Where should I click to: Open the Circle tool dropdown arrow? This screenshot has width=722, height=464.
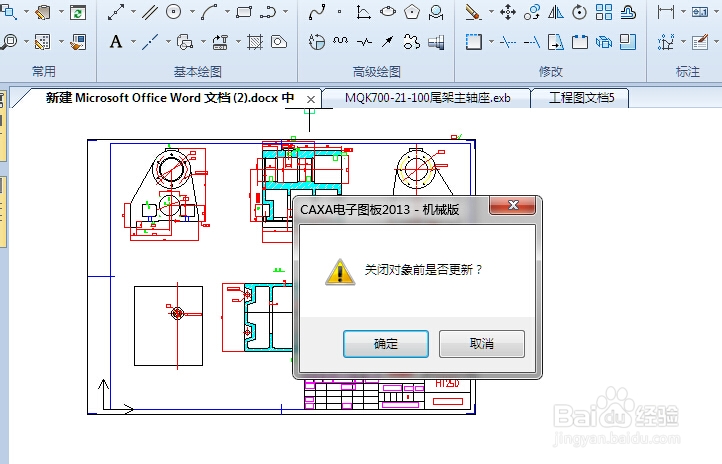(192, 12)
